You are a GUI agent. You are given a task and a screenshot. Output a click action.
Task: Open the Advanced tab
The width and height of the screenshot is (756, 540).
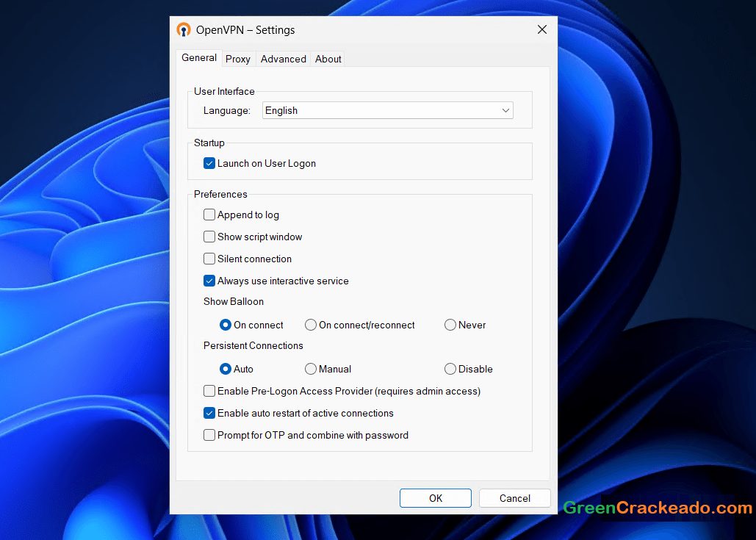point(283,59)
